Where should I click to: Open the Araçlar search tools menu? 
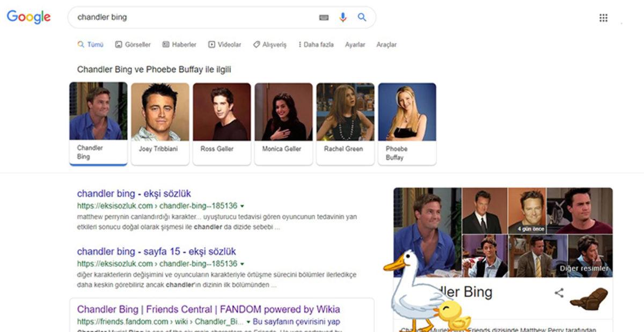point(387,45)
